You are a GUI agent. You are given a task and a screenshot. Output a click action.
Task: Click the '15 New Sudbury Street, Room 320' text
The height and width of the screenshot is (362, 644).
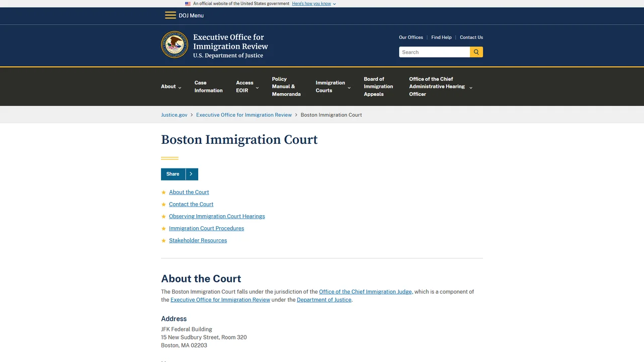coord(204,337)
